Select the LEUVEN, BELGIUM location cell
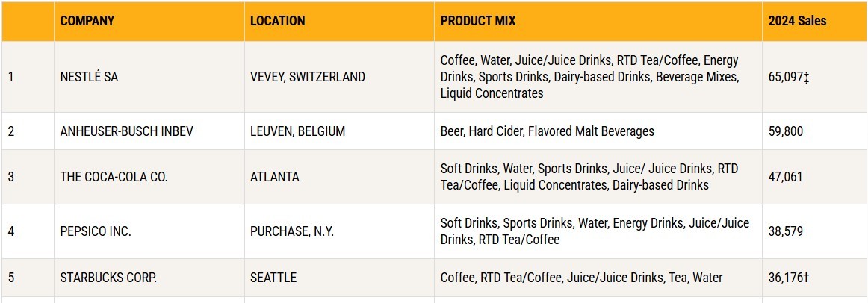The width and height of the screenshot is (868, 303). coord(297,131)
